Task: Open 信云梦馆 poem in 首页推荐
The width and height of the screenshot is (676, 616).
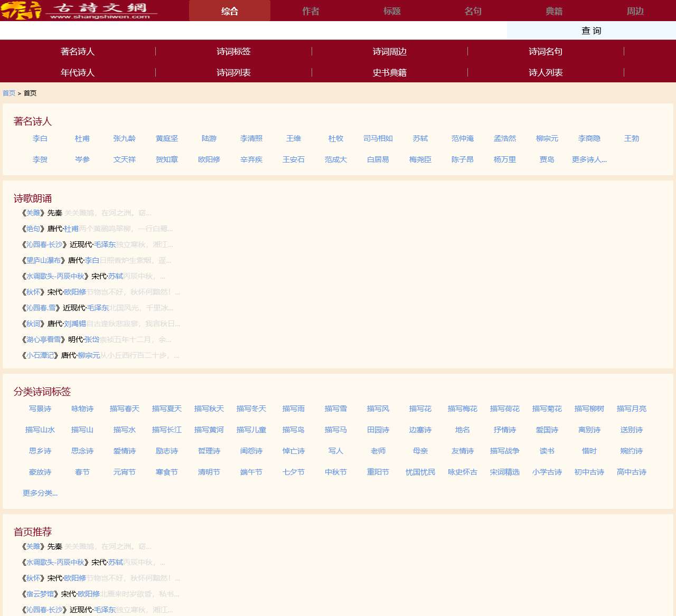Action: (x=40, y=594)
